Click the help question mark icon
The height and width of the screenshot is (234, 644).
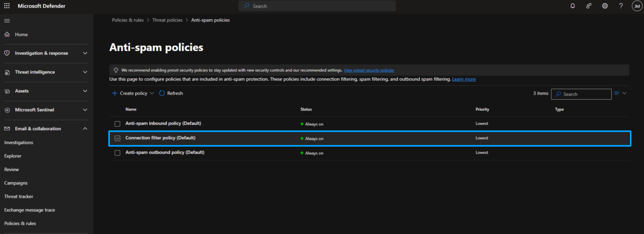[620, 6]
